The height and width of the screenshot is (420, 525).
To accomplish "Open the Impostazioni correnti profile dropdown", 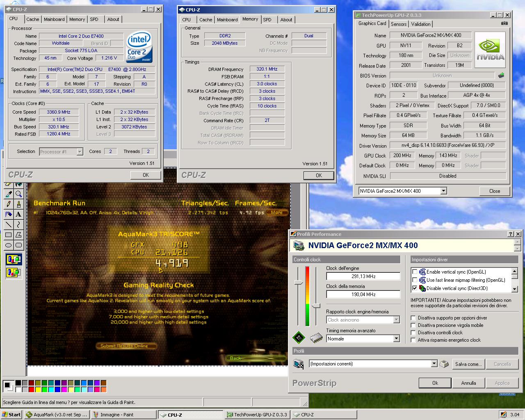I will coord(434,364).
